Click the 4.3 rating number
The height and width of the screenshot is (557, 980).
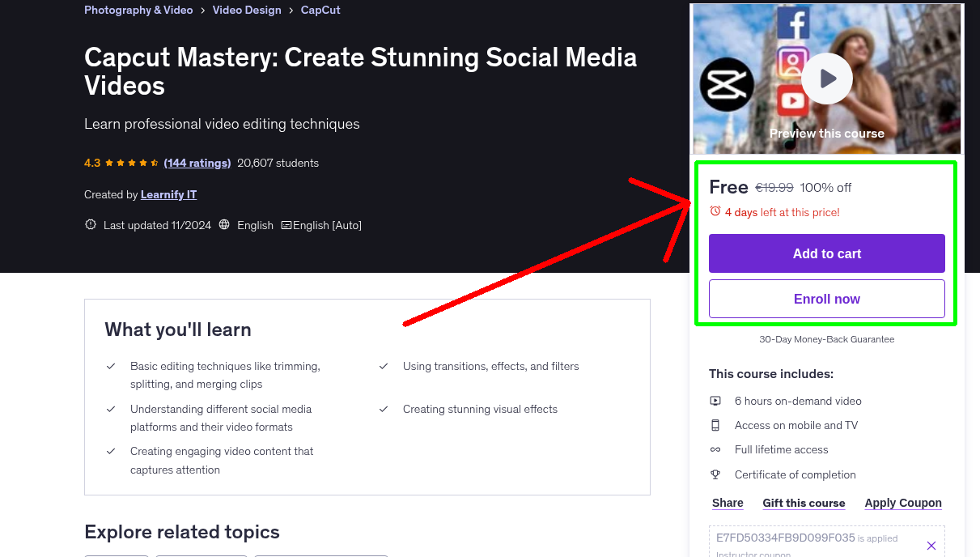coord(92,163)
